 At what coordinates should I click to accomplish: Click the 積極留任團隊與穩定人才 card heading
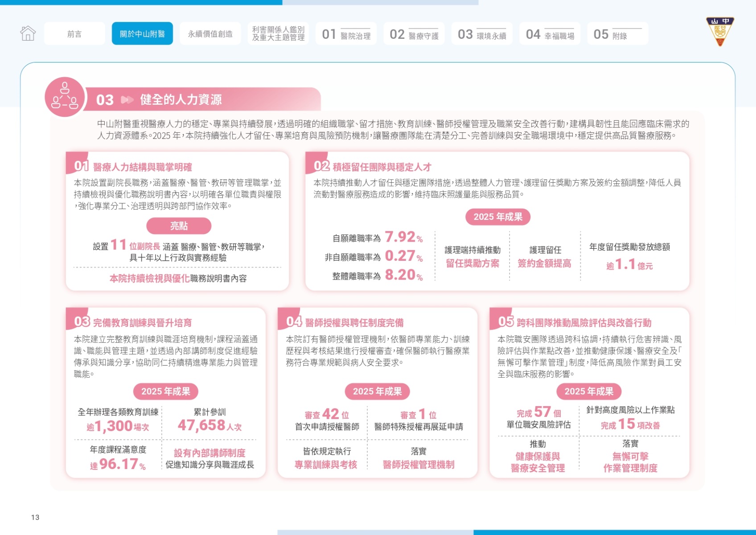click(x=382, y=167)
